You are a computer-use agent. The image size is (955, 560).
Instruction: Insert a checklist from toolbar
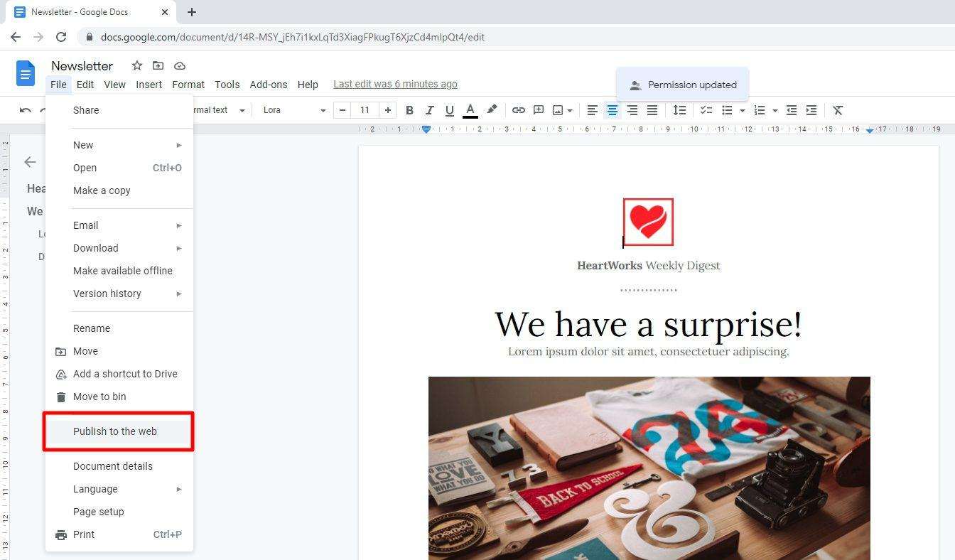[706, 110]
